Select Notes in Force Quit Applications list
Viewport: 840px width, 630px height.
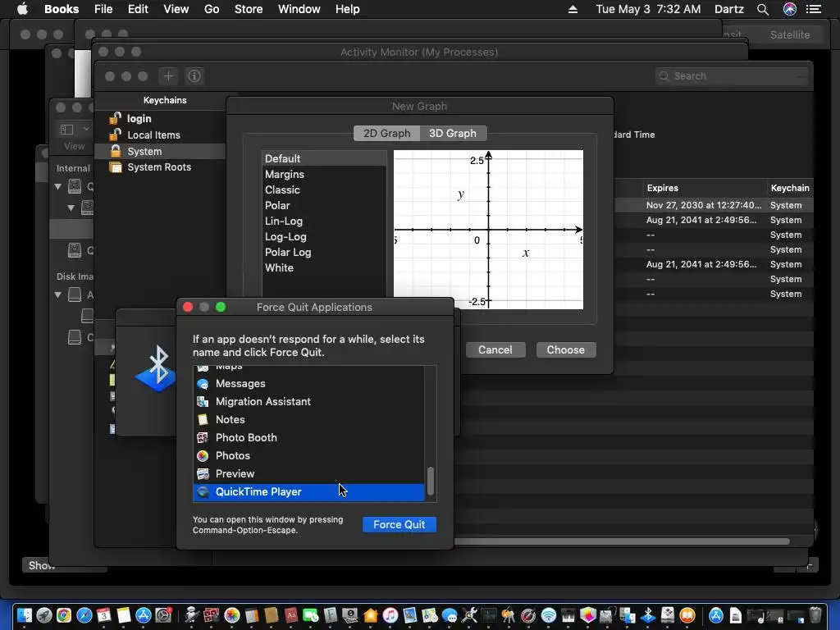[x=308, y=419]
